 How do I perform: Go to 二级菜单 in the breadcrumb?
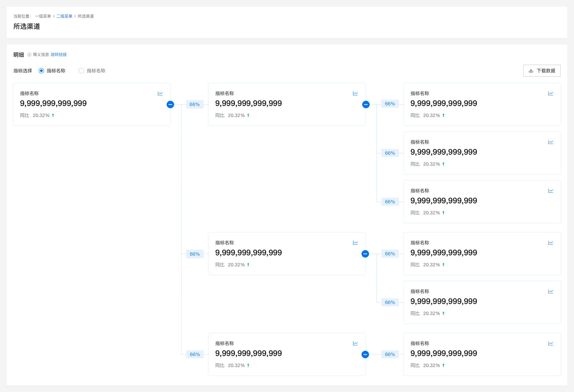pyautogui.click(x=64, y=16)
